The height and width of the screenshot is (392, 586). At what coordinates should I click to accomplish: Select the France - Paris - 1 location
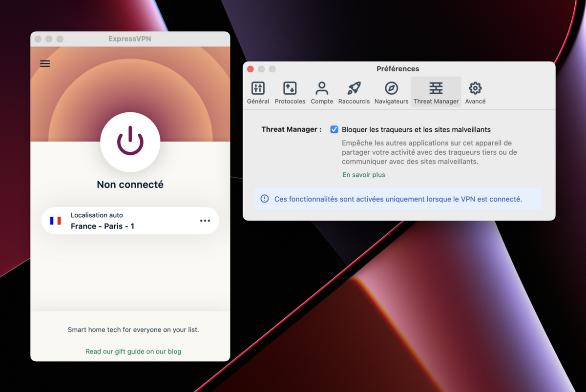pos(130,221)
